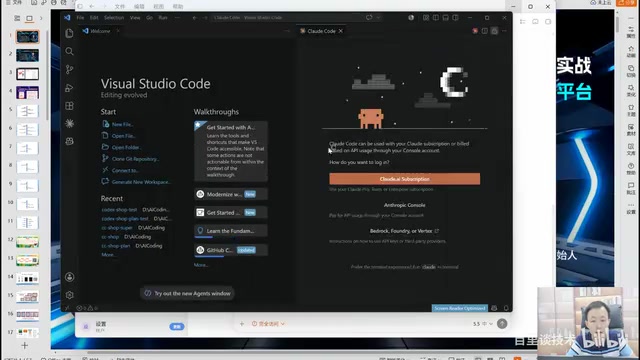Close the Claude Code tab

coord(341,31)
